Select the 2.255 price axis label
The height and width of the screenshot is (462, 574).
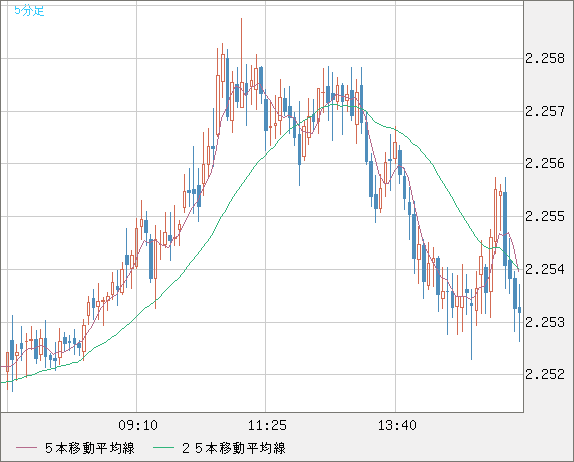545,216
